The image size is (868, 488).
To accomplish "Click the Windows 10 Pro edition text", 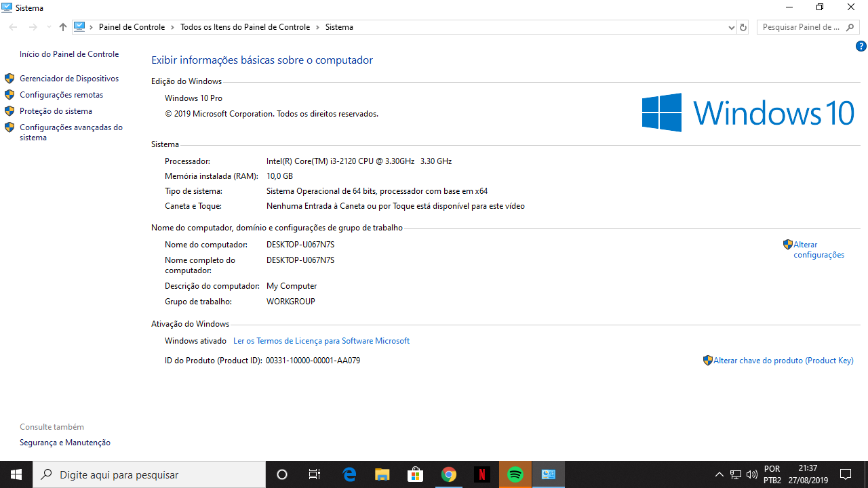I will 193,98.
